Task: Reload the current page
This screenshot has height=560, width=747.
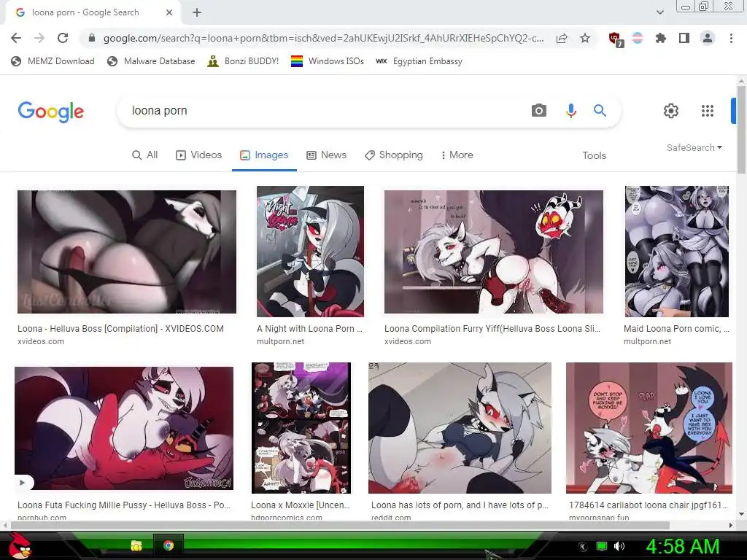Action: pos(63,38)
